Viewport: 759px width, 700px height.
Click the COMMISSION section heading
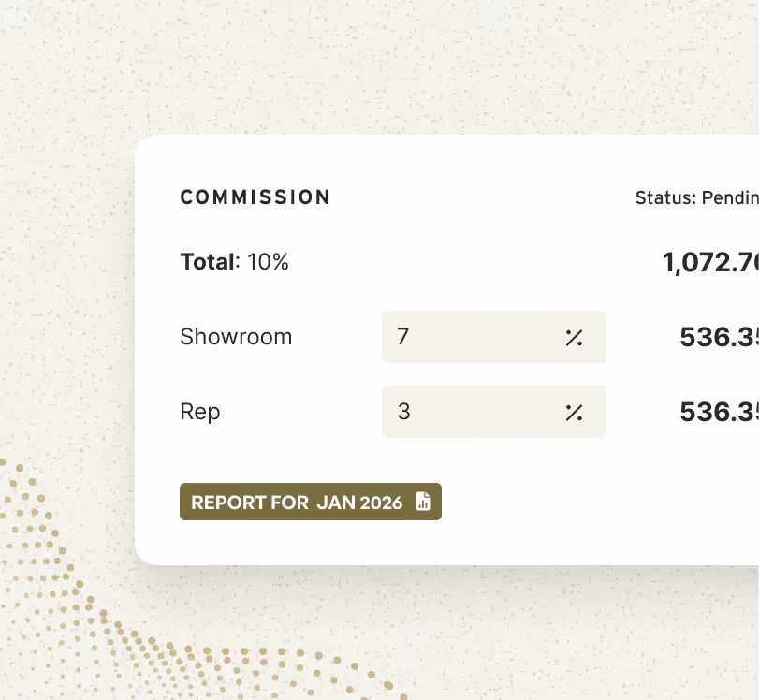(255, 197)
